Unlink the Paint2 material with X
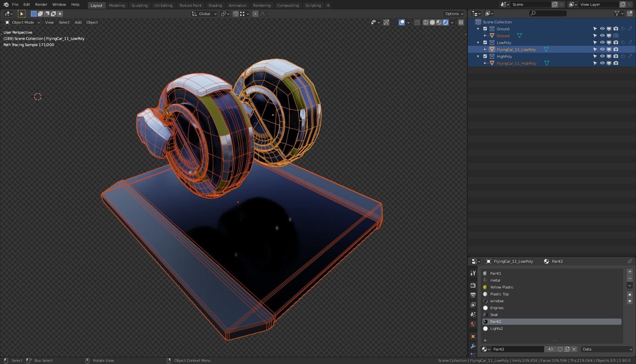The width and height of the screenshot is (636, 364). (574, 349)
